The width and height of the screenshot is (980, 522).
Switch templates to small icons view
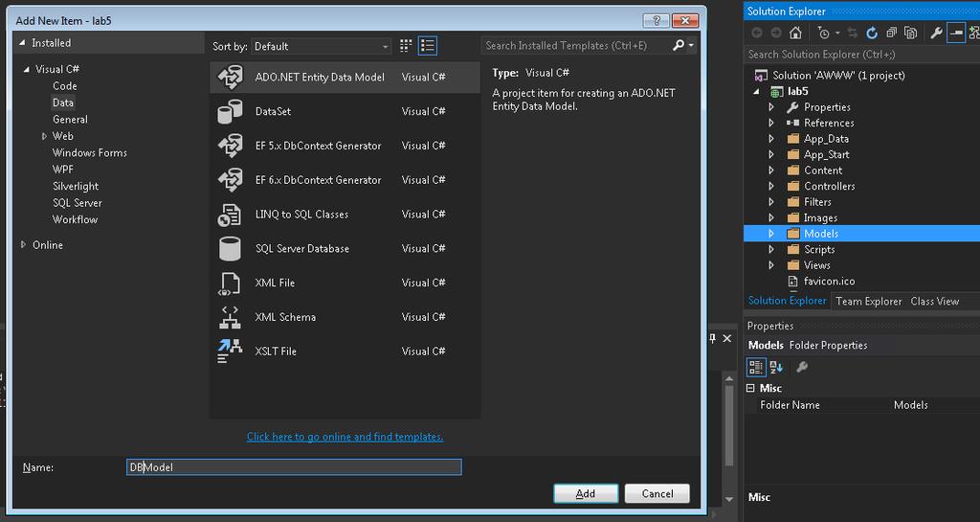(406, 46)
